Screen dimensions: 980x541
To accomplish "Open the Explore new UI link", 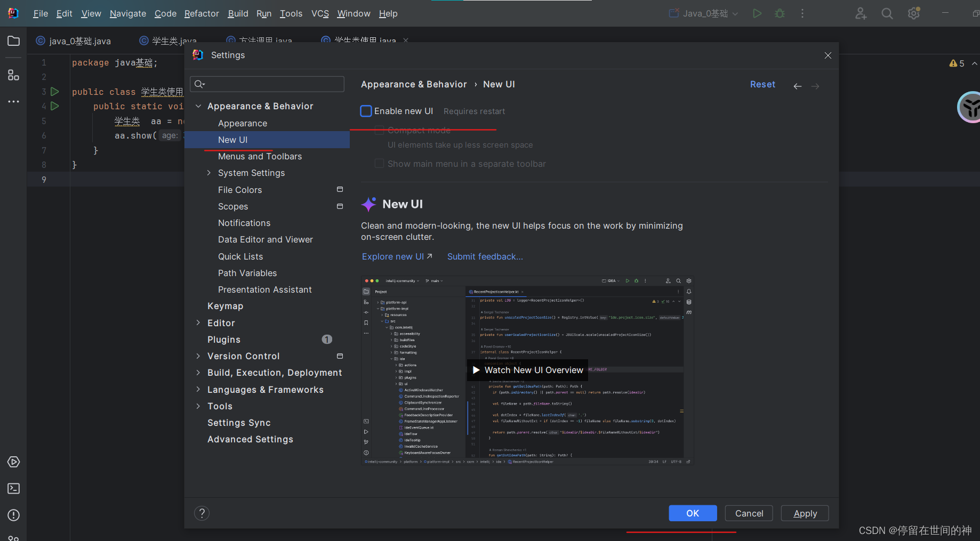I will coord(397,256).
